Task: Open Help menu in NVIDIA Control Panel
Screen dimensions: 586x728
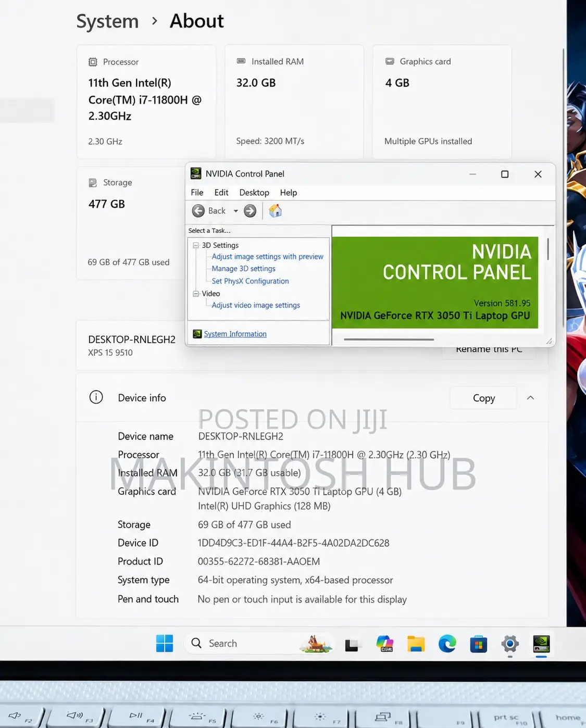Action: [x=288, y=193]
